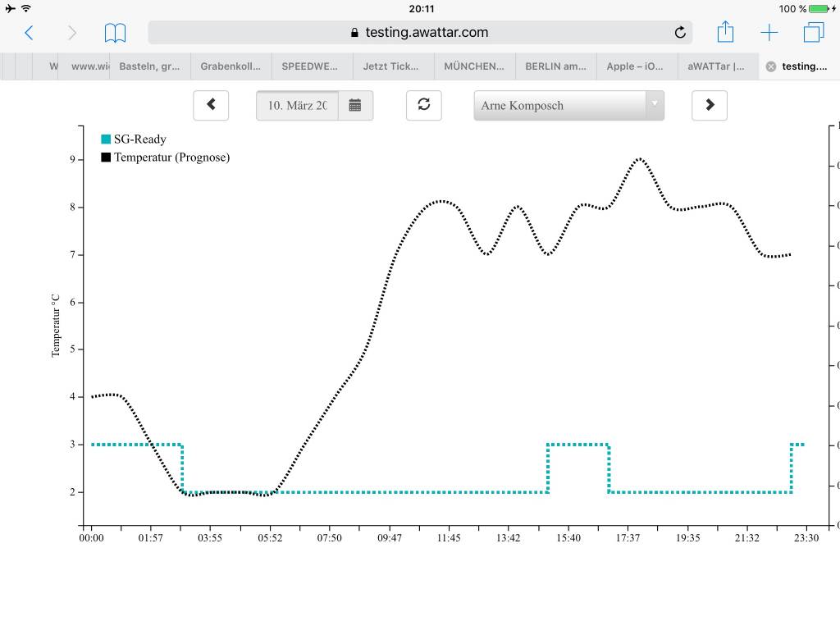840x630 pixels.
Task: Expand the Arne Komposch dropdown
Action: click(560, 106)
